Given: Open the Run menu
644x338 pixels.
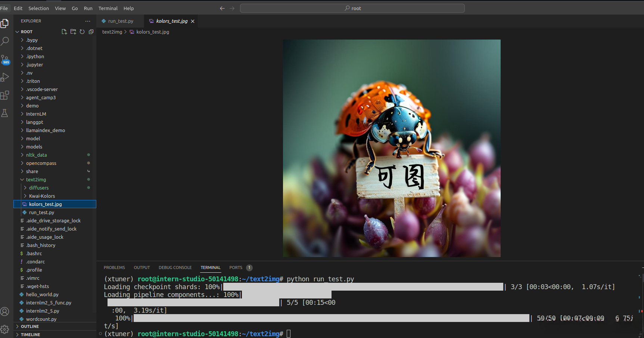Looking at the screenshot, I should (88, 8).
